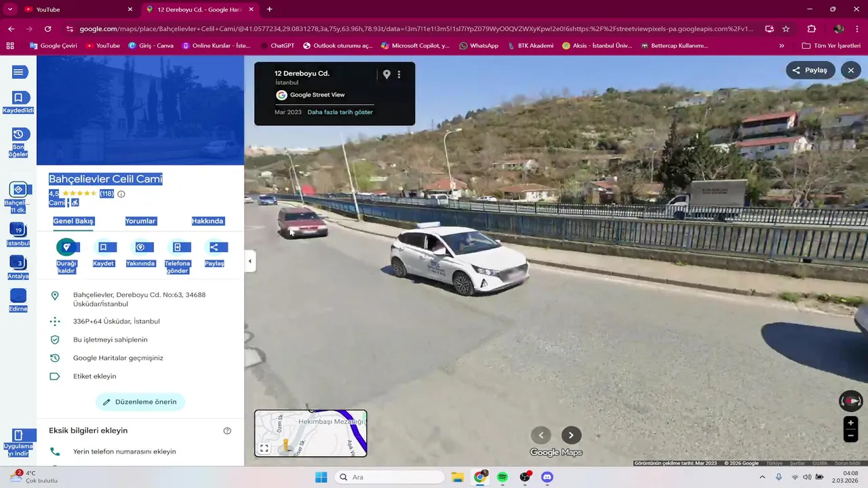The image size is (868, 488).
Task: Click the (118) reviews count
Action: [x=106, y=194]
